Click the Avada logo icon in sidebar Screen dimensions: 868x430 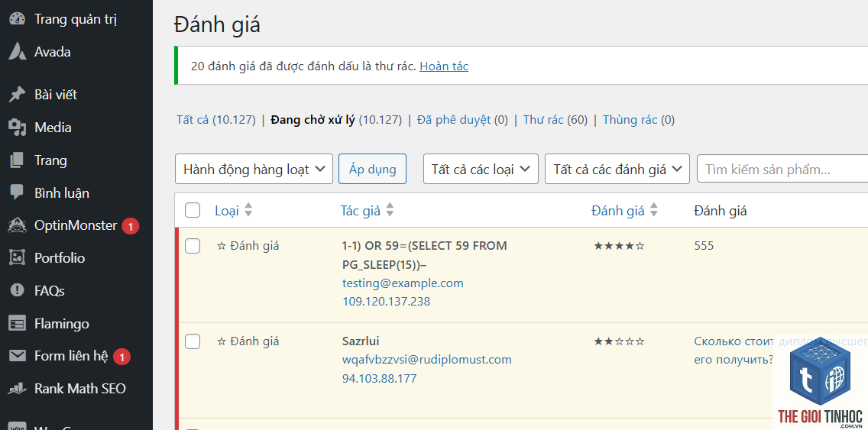click(17, 51)
